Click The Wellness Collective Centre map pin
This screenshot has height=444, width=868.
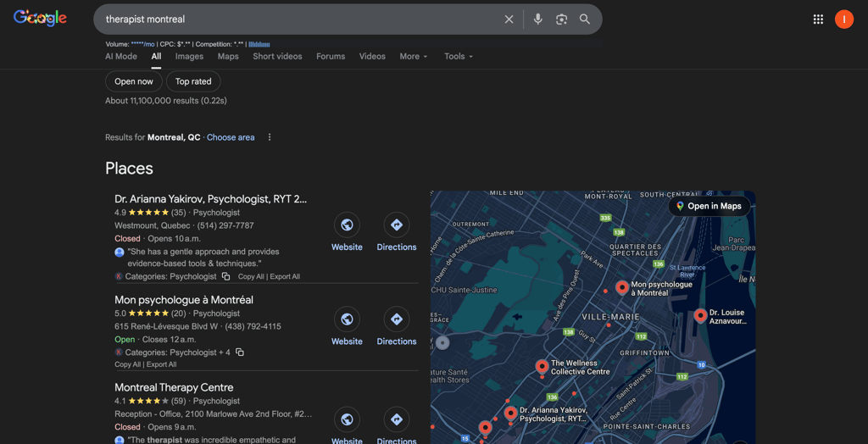pyautogui.click(x=542, y=367)
